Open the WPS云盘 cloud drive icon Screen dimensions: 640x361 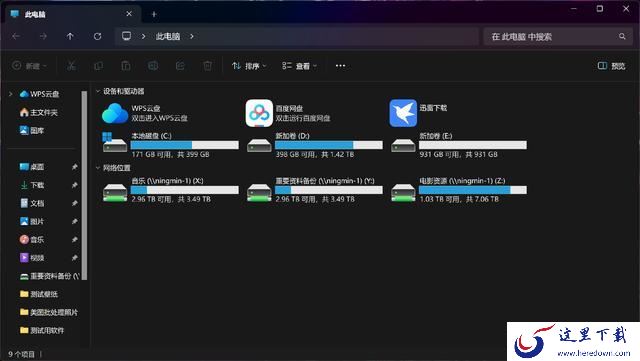click(x=115, y=113)
